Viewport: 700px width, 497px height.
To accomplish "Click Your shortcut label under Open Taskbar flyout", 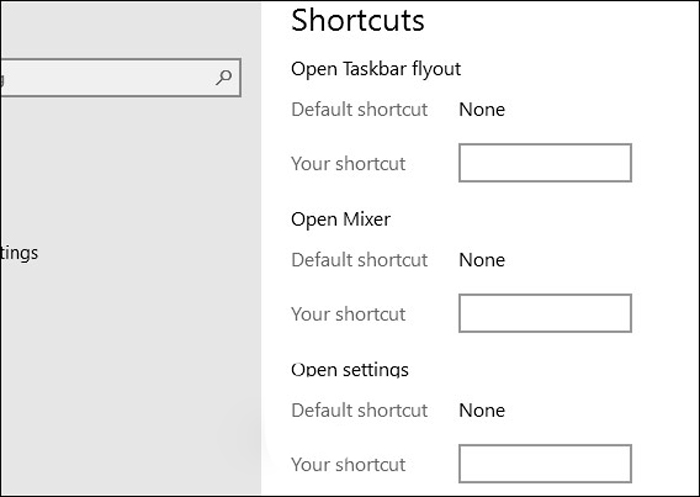I will click(348, 164).
